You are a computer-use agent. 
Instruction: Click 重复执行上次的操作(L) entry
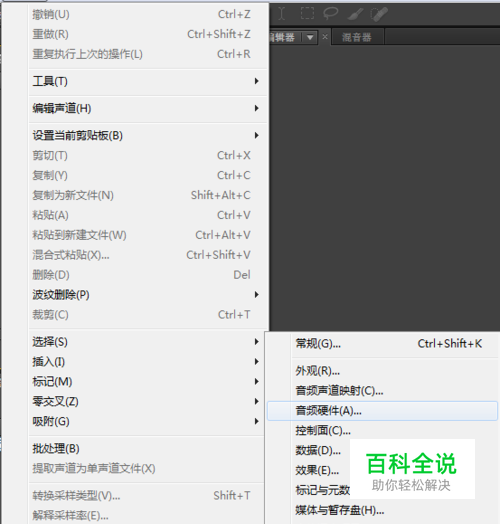click(148, 54)
